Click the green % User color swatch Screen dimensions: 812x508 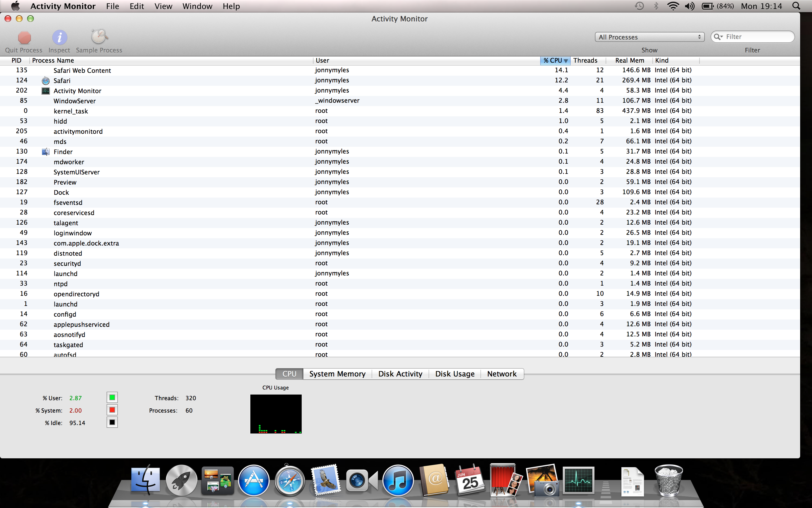[112, 398]
